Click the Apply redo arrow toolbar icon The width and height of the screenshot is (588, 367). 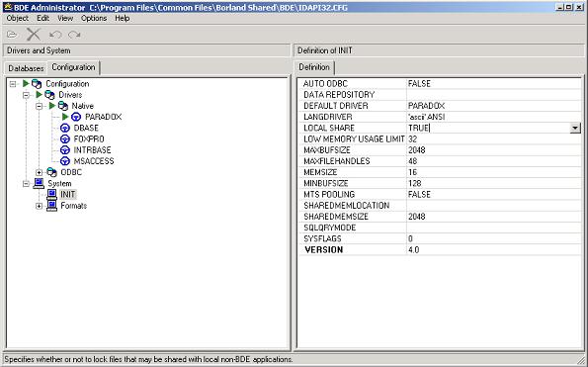(74, 35)
